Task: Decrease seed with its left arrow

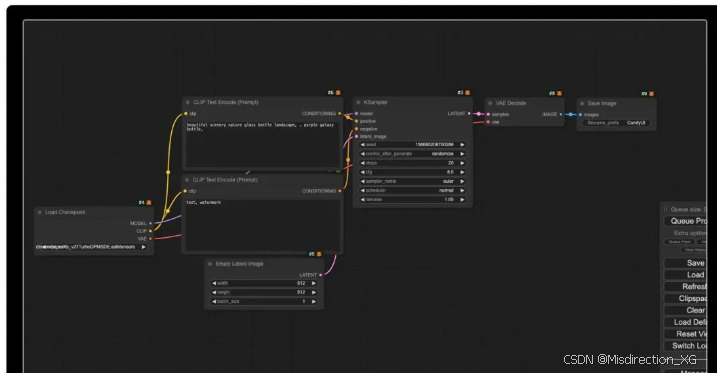Action: (x=363, y=144)
